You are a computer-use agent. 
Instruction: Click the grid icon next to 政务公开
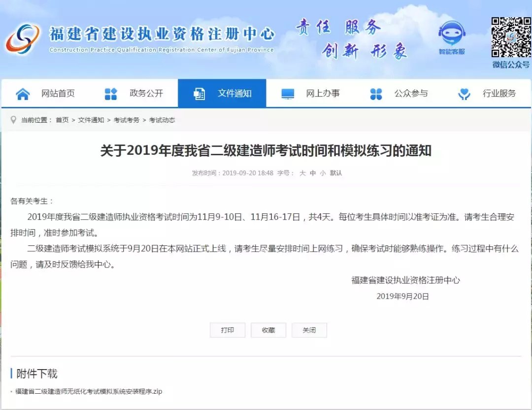110,93
